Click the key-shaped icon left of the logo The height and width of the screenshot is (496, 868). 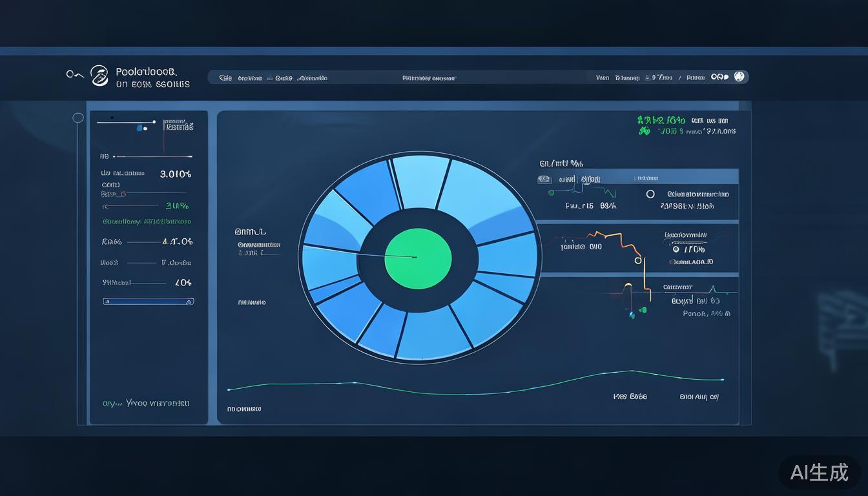click(x=75, y=74)
